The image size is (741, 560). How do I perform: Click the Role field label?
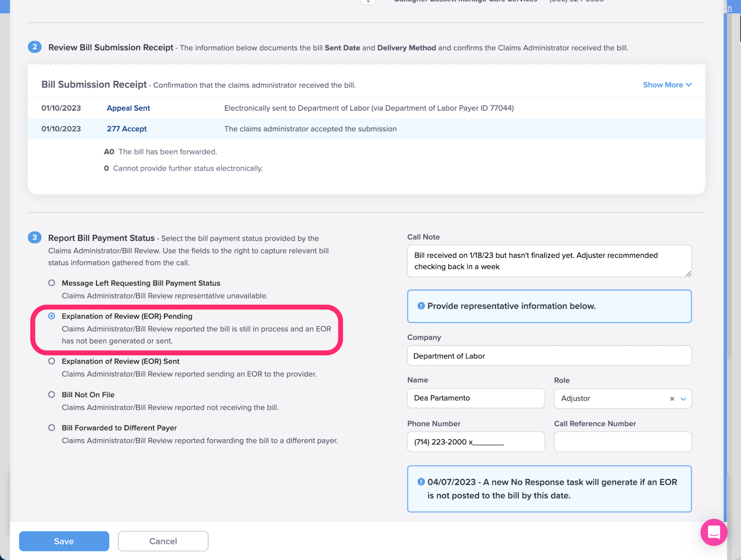click(x=561, y=380)
